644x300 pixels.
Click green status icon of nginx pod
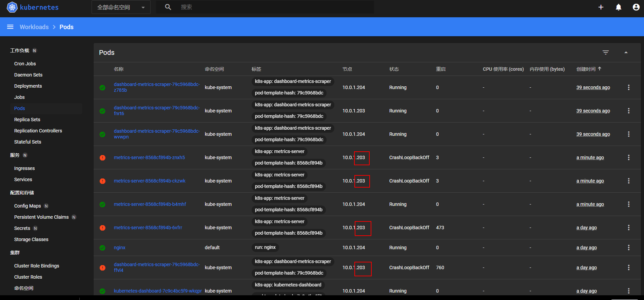click(102, 248)
